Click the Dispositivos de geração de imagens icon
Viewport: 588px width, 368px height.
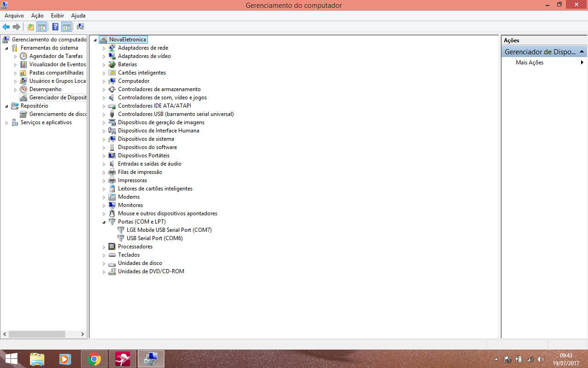pyautogui.click(x=112, y=122)
